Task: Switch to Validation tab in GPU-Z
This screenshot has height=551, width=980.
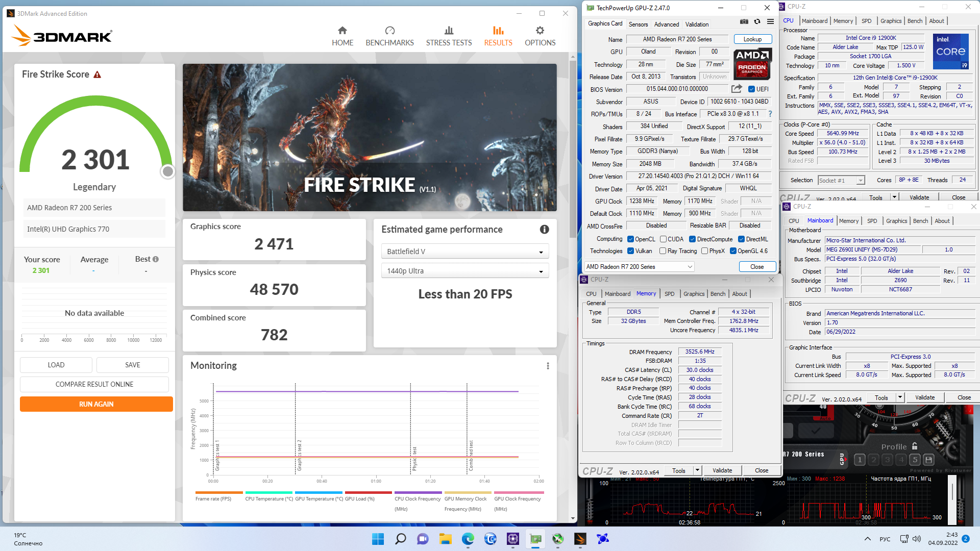Action: [697, 24]
